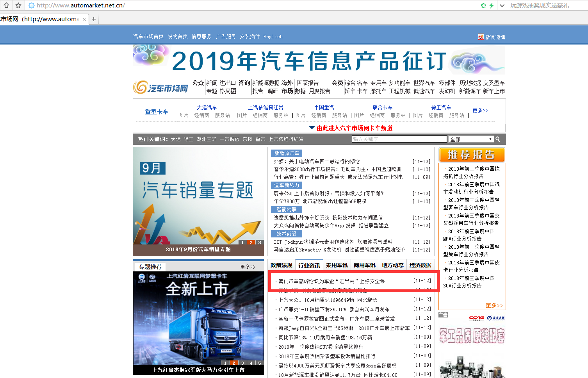Image resolution: width=588 pixels, height=378 pixels.
Task: Open 2018年前三季度中国SUV行业分析报告
Action: click(469, 282)
